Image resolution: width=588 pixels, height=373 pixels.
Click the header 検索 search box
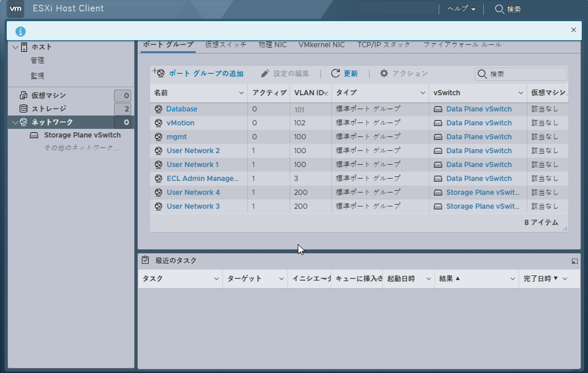click(508, 9)
